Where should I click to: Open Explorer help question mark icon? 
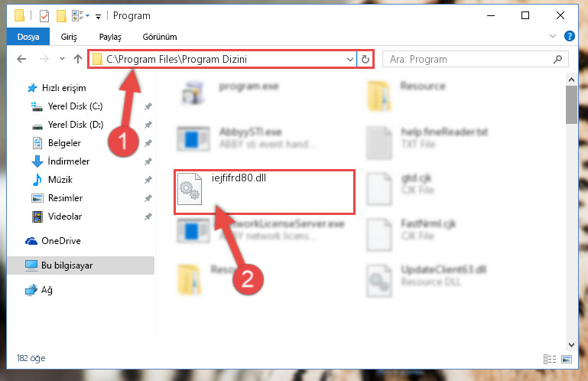click(569, 36)
